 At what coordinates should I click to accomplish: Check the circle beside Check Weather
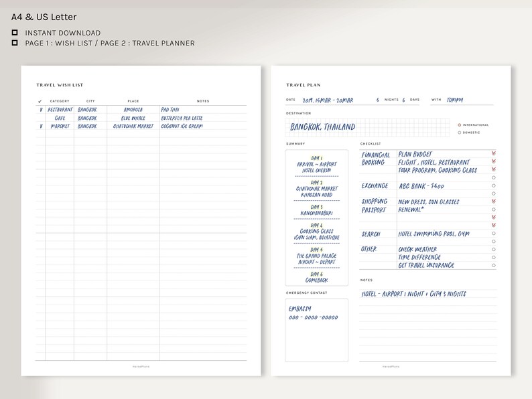point(494,250)
